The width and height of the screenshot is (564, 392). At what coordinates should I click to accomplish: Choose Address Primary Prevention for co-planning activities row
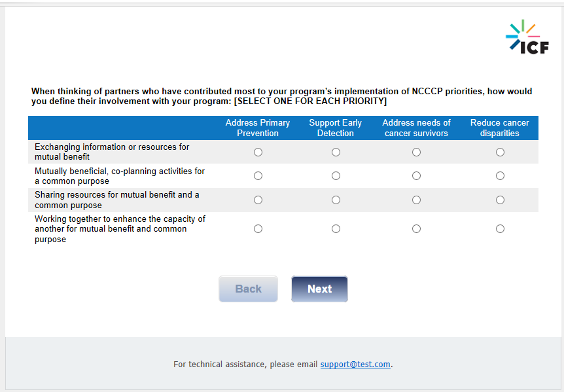click(258, 176)
